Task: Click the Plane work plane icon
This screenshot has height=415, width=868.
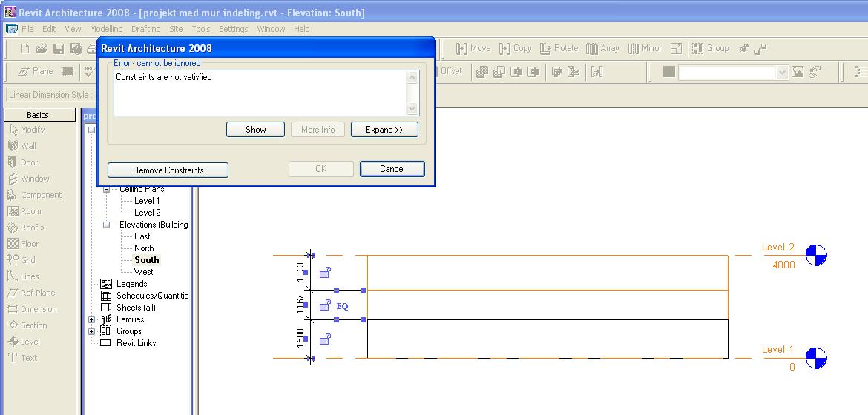Action: pyautogui.click(x=24, y=71)
